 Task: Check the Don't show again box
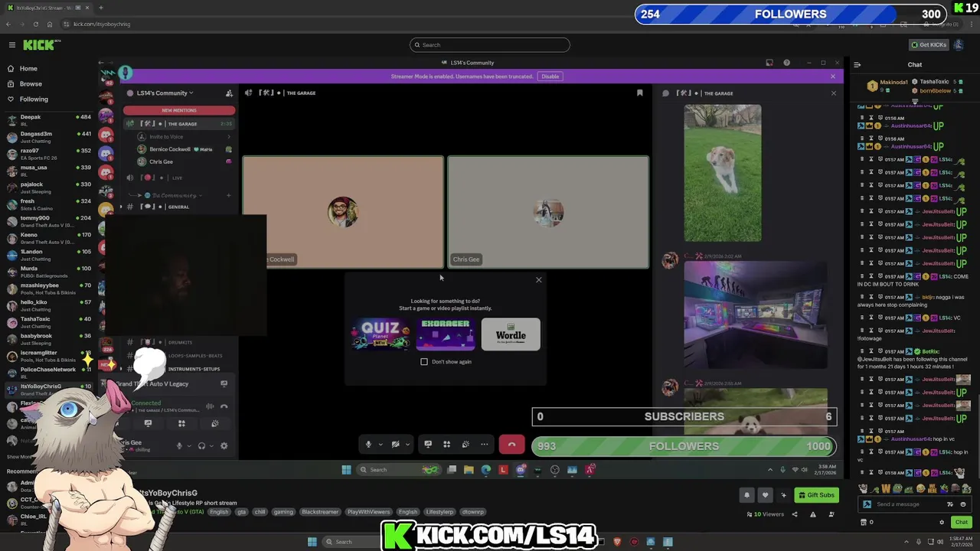click(x=424, y=362)
